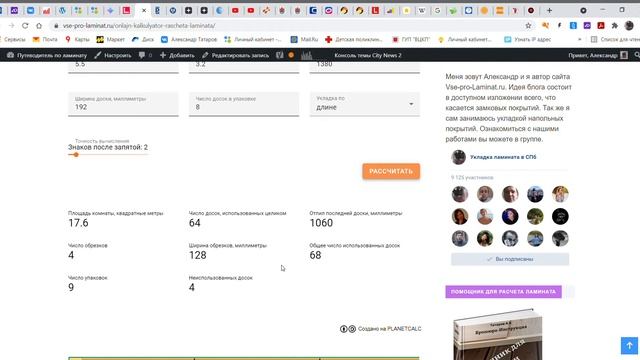Click Редактировать запись in the admin bar
The image size is (640, 360).
236,55
